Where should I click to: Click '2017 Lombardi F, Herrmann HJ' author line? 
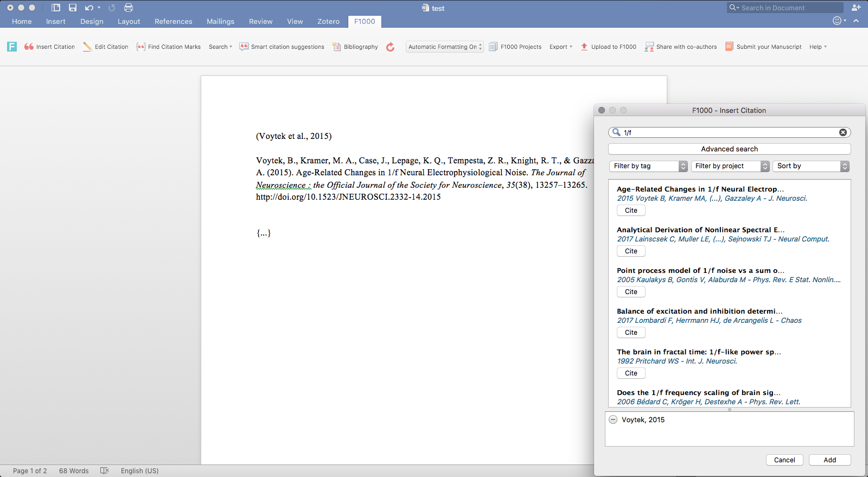709,320
